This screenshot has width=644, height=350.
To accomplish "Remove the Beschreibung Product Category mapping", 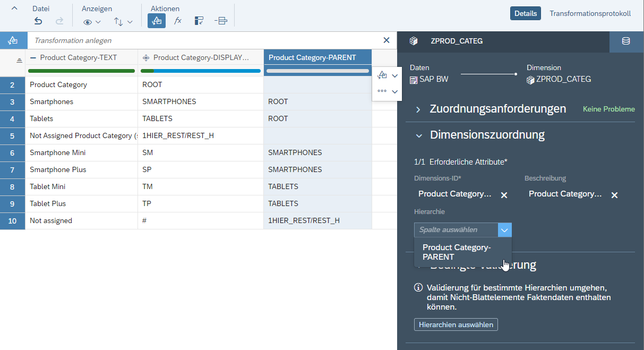I will (x=614, y=195).
